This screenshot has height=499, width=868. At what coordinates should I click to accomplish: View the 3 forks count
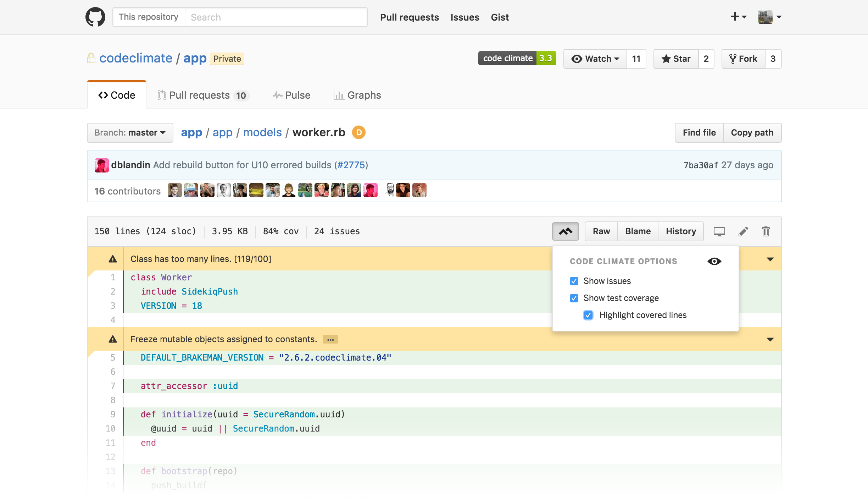coord(773,59)
